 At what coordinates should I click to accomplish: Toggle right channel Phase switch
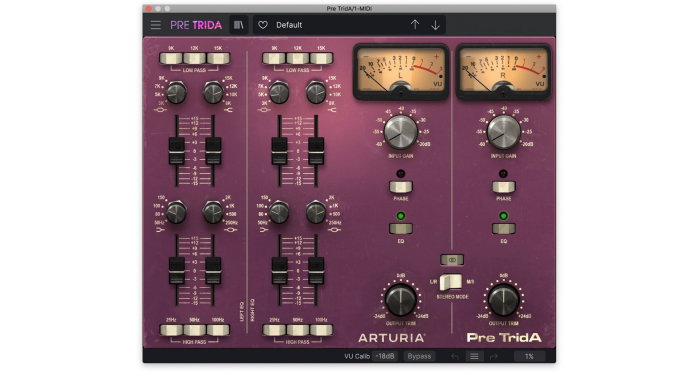click(x=504, y=187)
